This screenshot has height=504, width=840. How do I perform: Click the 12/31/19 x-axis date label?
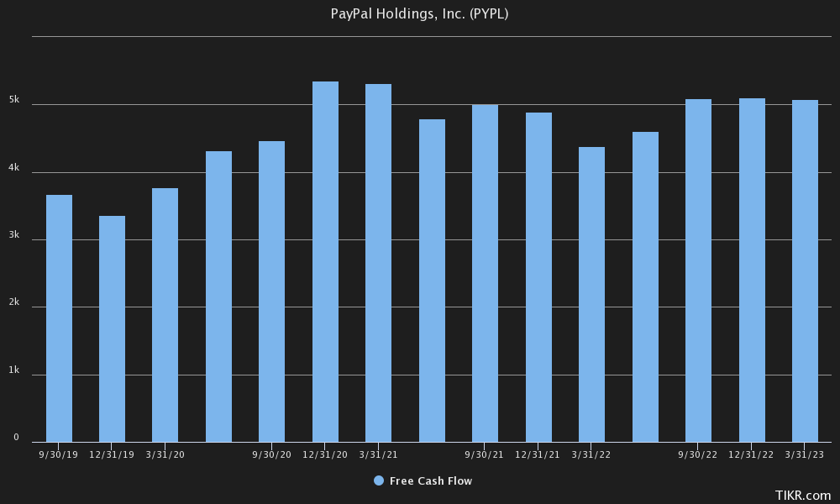pyautogui.click(x=112, y=454)
